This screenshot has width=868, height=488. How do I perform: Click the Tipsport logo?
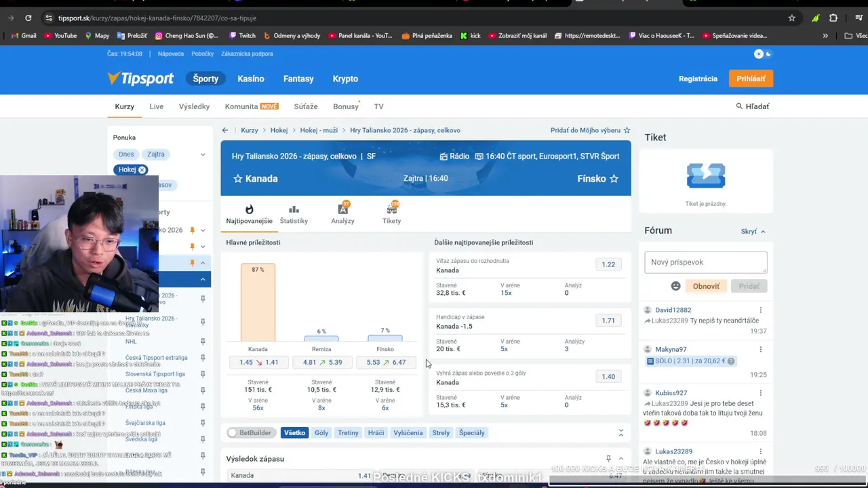tap(140, 79)
